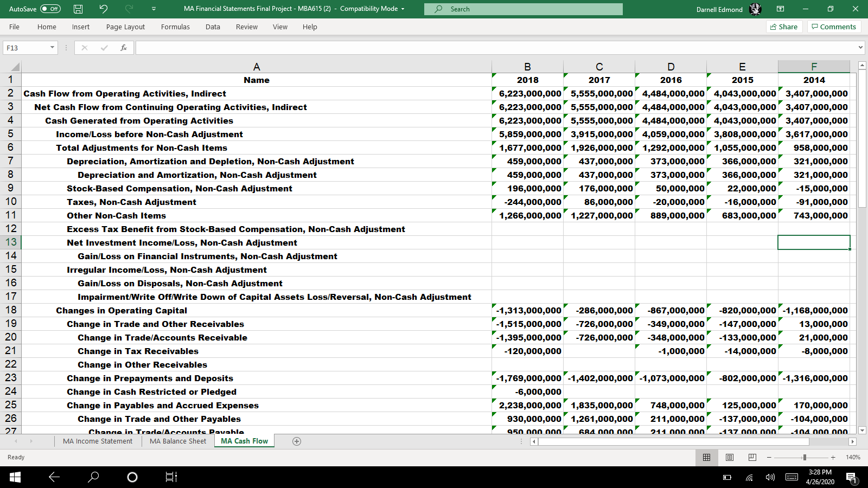Image resolution: width=868 pixels, height=488 pixels.
Task: Click the Insert Function fx icon
Action: tap(124, 48)
